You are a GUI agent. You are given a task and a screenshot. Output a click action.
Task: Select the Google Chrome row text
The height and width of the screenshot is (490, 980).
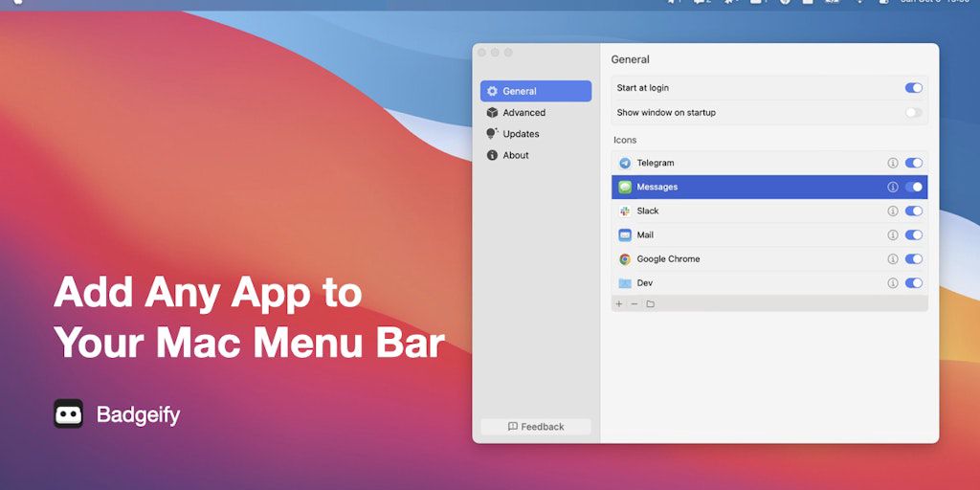pyautogui.click(x=668, y=259)
